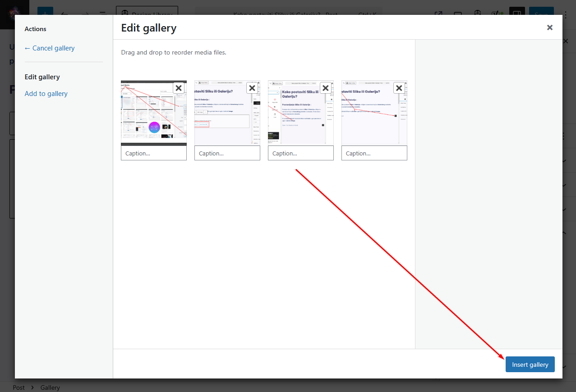This screenshot has height=392, width=576.
Task: Click Gallery in the bottom breadcrumb
Action: click(50, 387)
